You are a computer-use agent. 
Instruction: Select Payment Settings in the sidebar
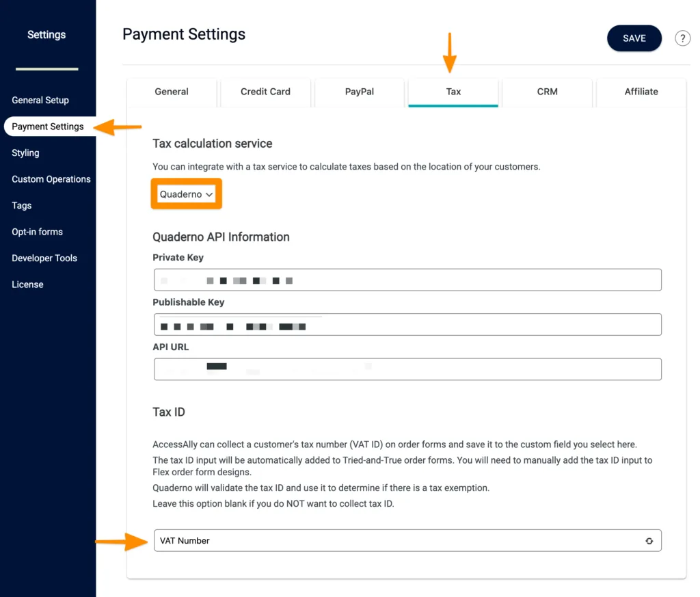point(48,127)
